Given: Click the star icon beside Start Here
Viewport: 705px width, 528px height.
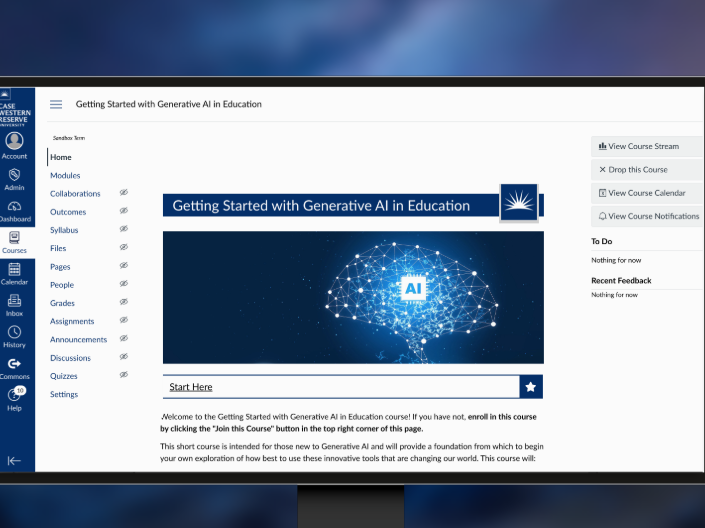Looking at the screenshot, I should 531,387.
